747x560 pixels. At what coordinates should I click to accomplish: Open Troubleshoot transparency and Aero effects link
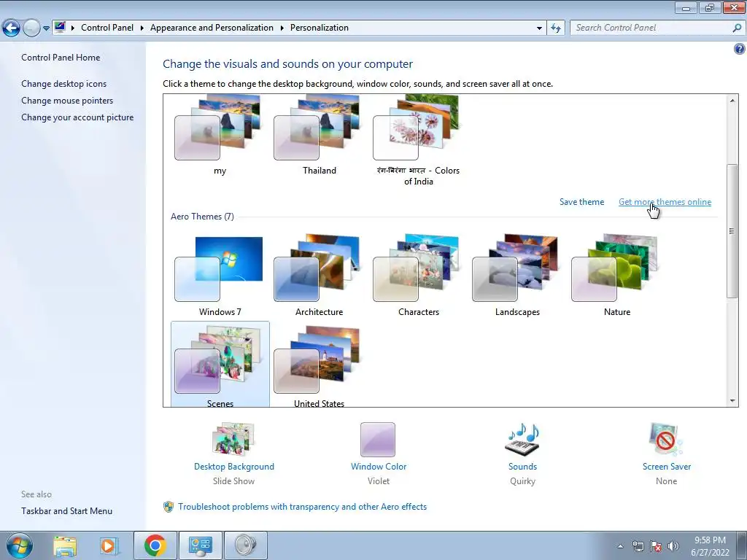click(303, 507)
